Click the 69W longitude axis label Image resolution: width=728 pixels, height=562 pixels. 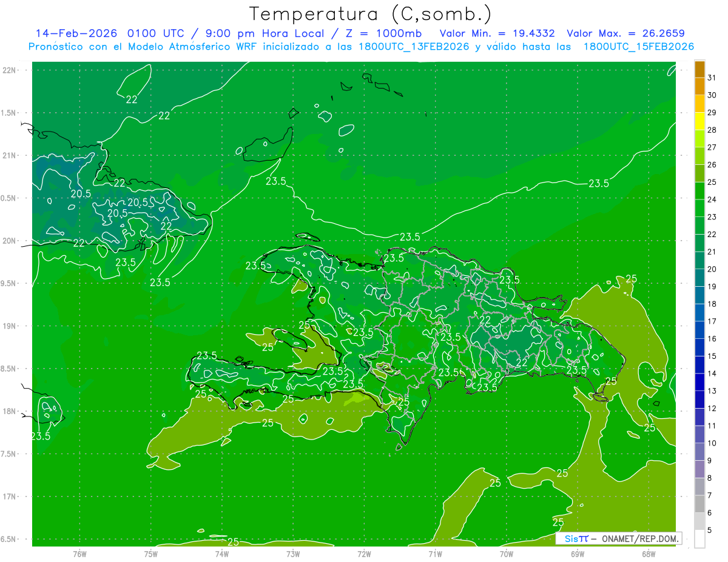click(578, 554)
